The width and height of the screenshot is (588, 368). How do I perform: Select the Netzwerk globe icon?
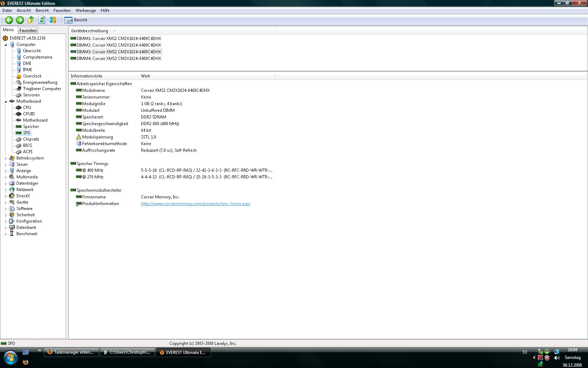tap(12, 190)
